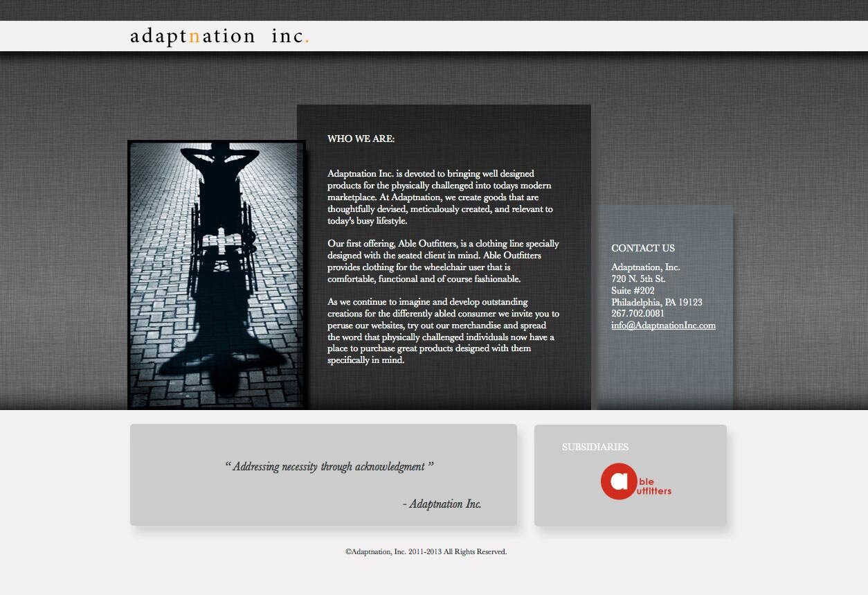Click the '- Adaptnation Inc.' quote attribution
This screenshot has height=595, width=868.
442,504
